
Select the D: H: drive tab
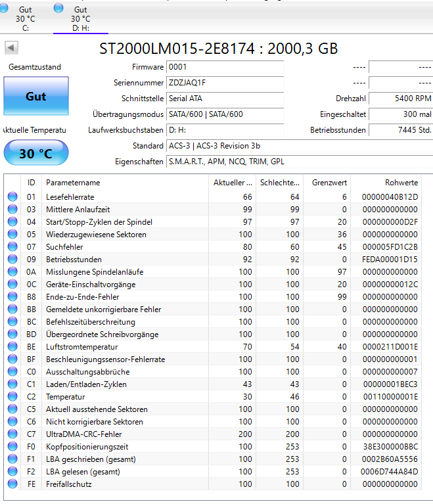[80, 18]
